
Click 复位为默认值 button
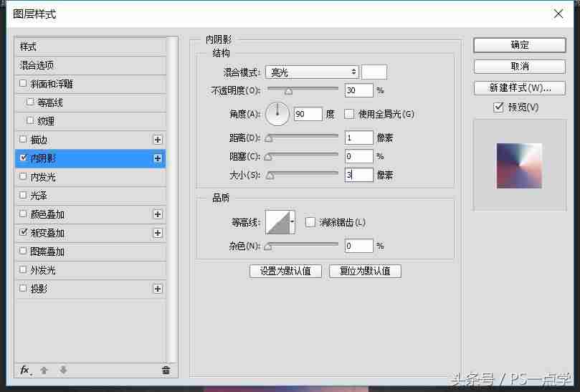tap(365, 271)
